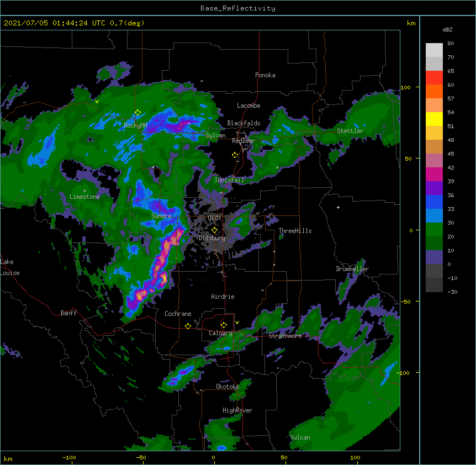The image size is (476, 465).
Task: Click the Stettler city label
Action: click(350, 131)
